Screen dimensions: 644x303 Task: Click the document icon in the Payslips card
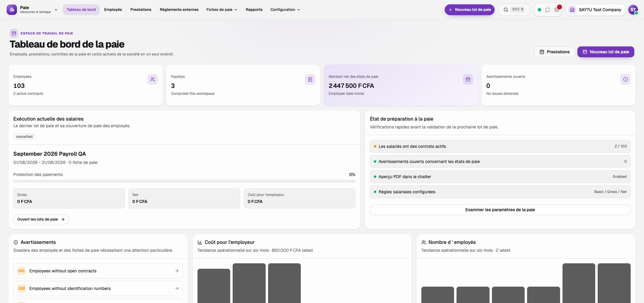[x=310, y=79]
